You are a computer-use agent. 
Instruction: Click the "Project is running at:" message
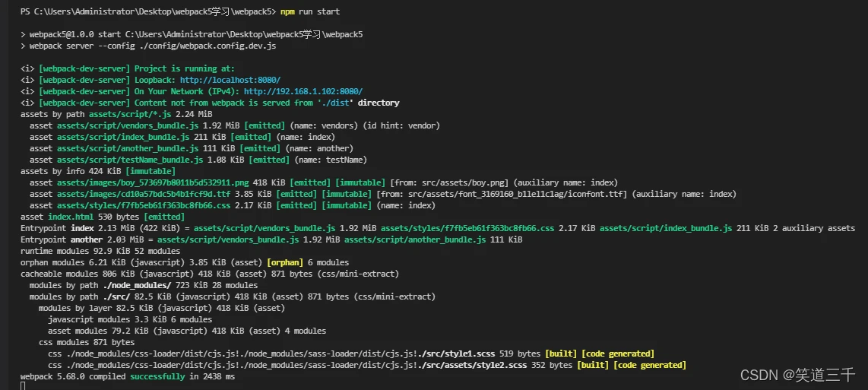click(185, 68)
